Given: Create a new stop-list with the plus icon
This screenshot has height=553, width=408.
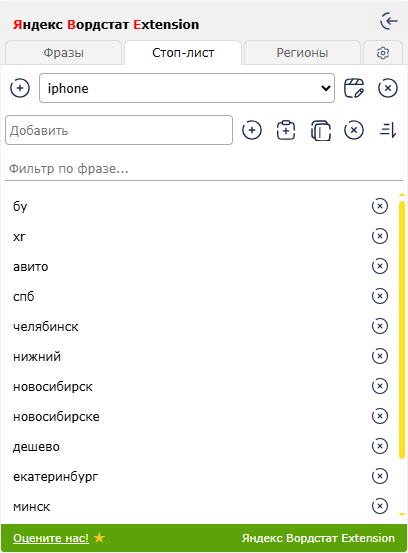Looking at the screenshot, I should (20, 88).
